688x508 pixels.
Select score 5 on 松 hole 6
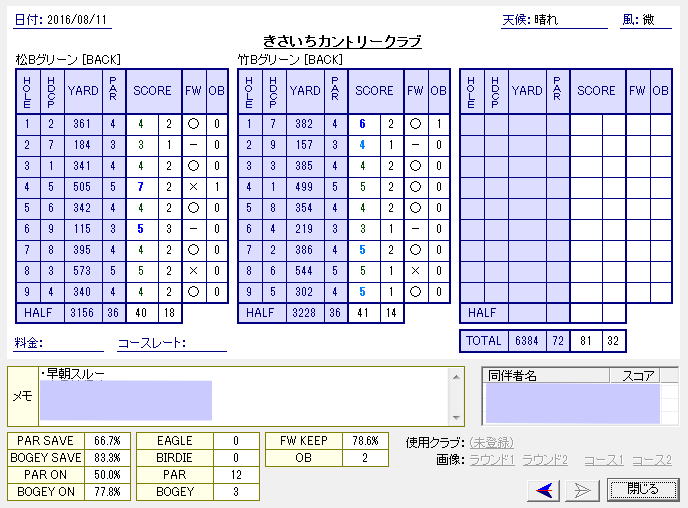pos(141,229)
